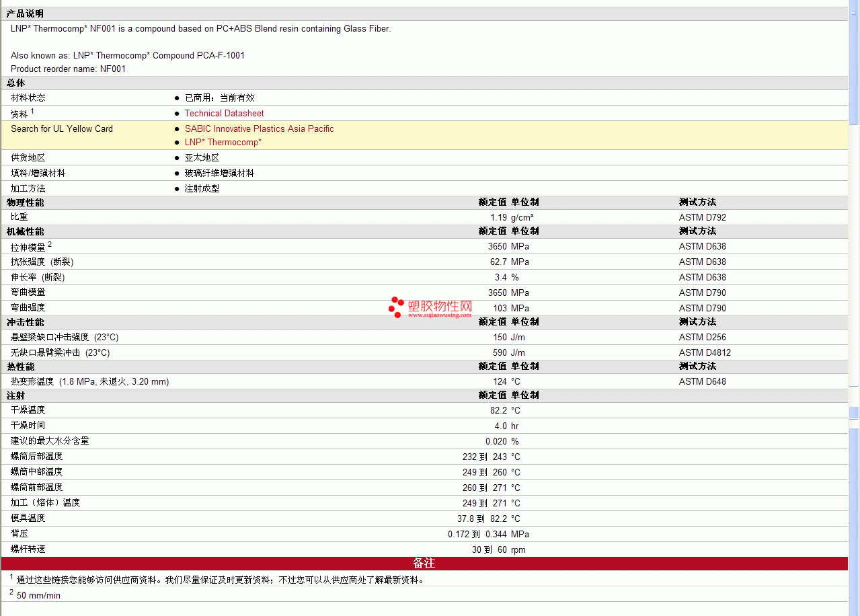Click the 螺杆转速 row label
The image size is (860, 616).
coord(28,549)
